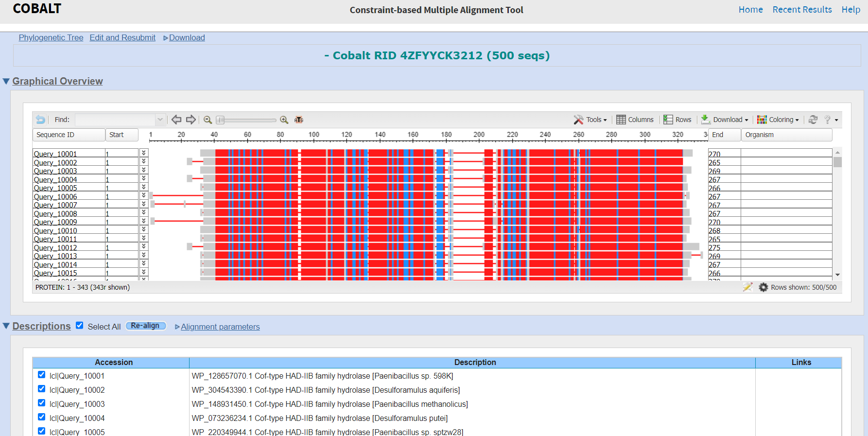Uncheck lcl|Query_10003 checkbox
The height and width of the screenshot is (436, 868).
click(42, 403)
